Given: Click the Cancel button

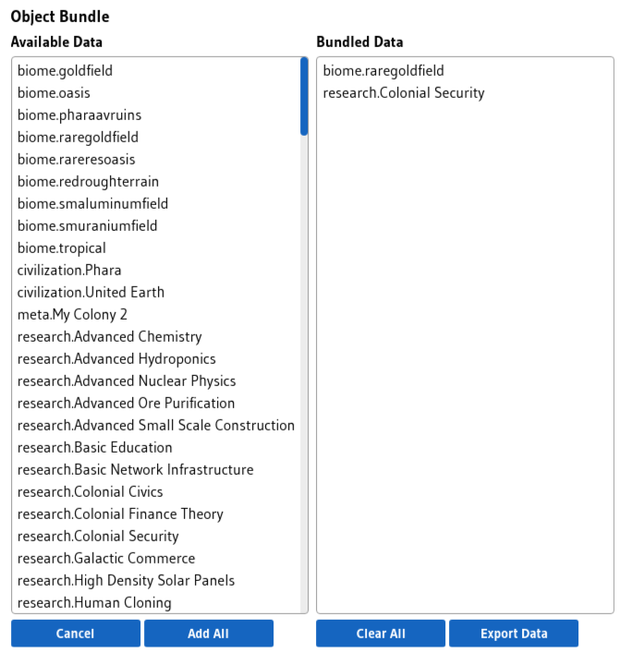Looking at the screenshot, I should point(76,633).
